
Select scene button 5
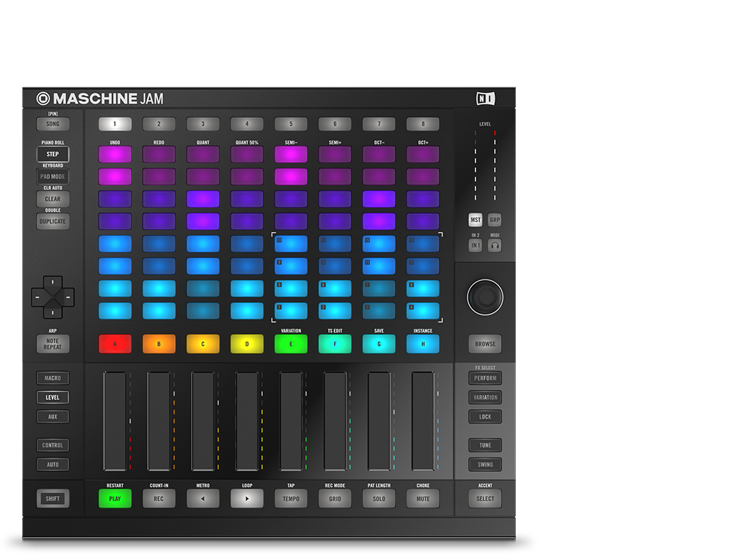click(x=291, y=123)
